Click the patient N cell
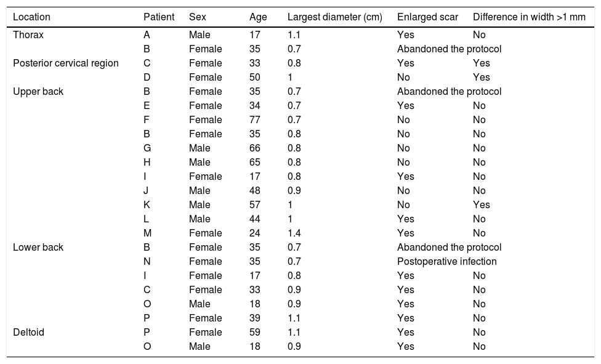 pyautogui.click(x=147, y=261)
